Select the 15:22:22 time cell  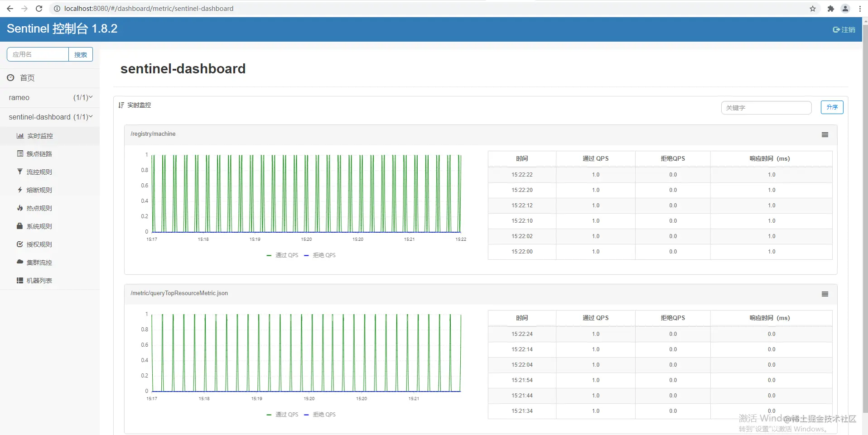click(x=522, y=175)
